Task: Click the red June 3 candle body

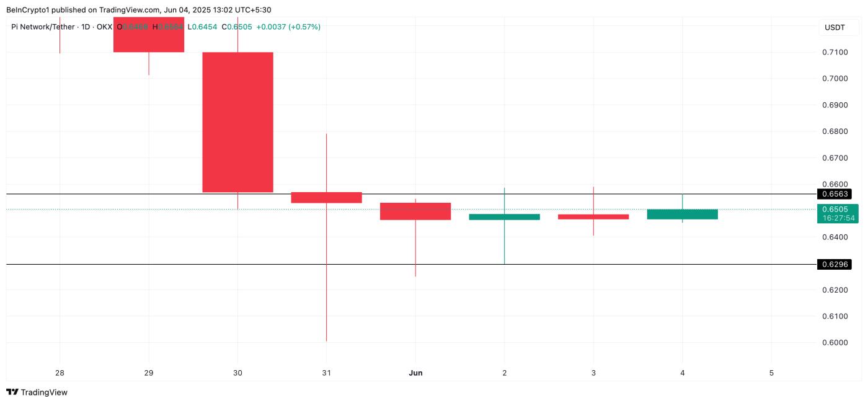Action: (593, 217)
